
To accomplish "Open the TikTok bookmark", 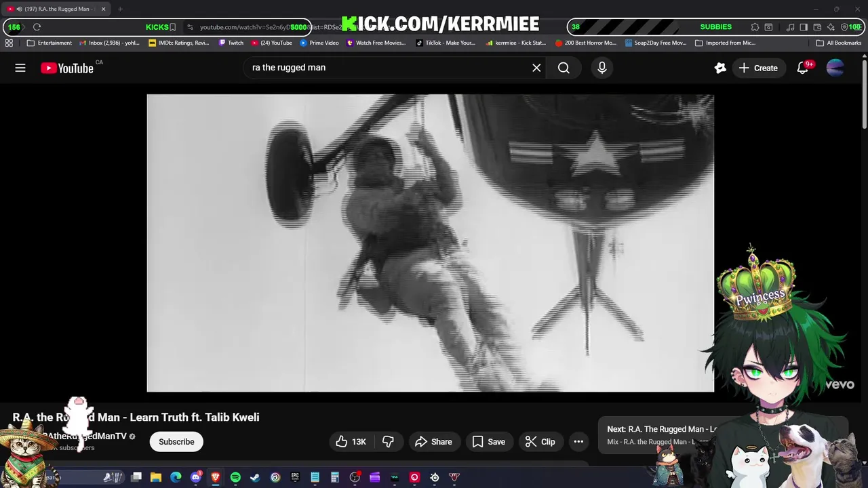I will pos(446,43).
